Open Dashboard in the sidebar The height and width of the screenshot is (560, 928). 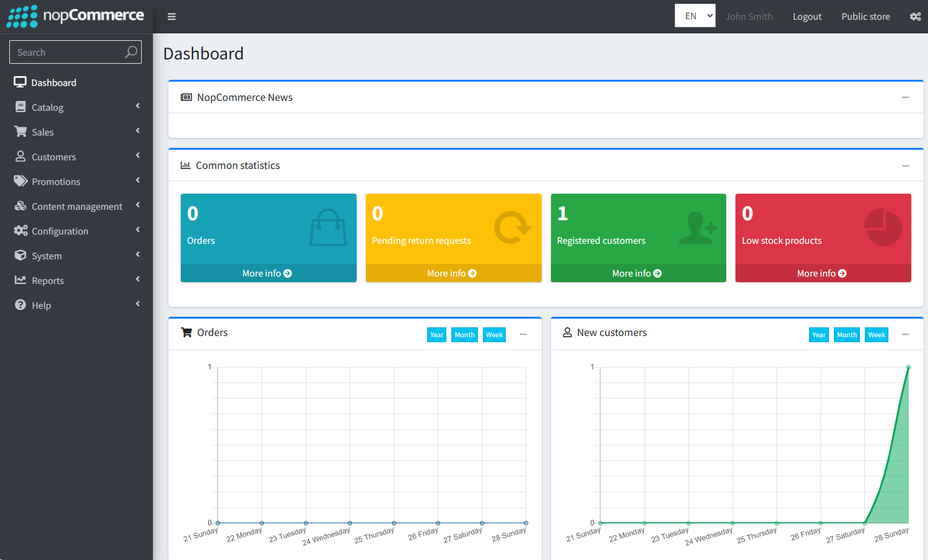click(54, 82)
